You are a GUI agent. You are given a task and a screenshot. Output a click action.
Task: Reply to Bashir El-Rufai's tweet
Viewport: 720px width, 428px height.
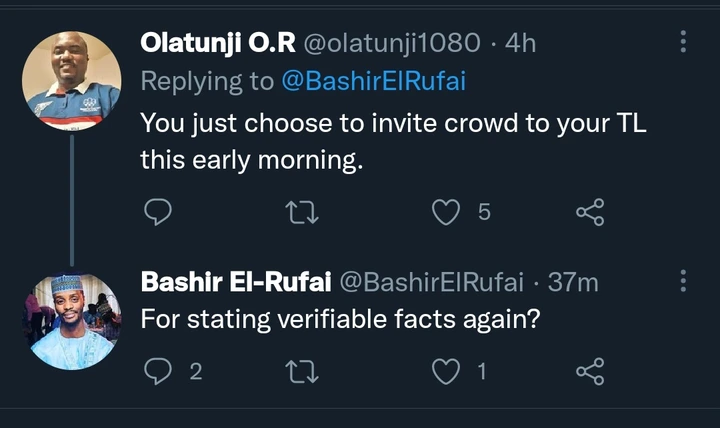[158, 372]
